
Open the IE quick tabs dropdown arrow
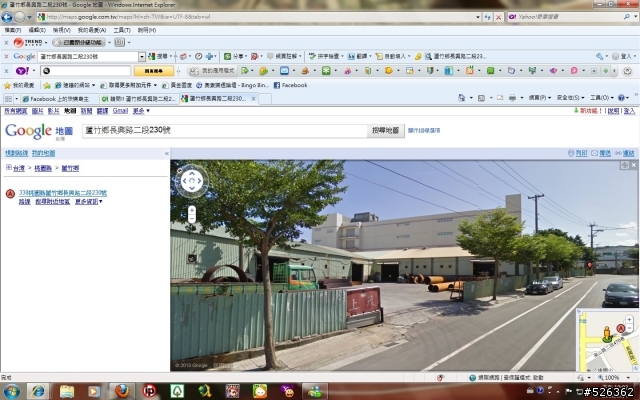(17, 99)
